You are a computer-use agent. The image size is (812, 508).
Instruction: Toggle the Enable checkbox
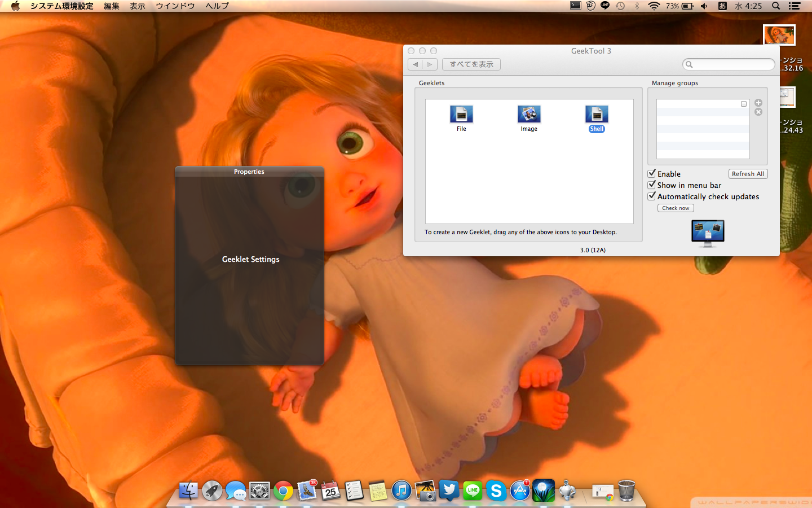(x=652, y=173)
